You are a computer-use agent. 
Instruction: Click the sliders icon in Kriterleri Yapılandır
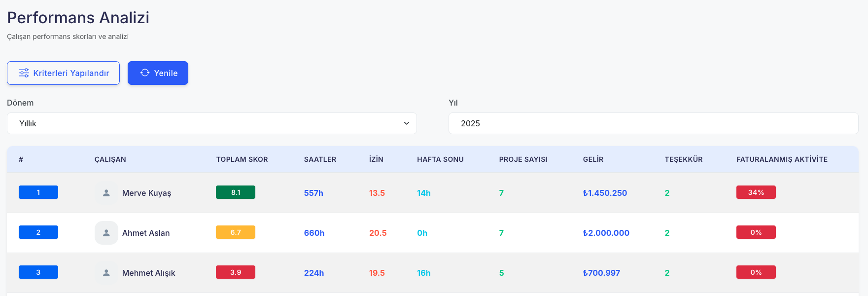pos(24,73)
